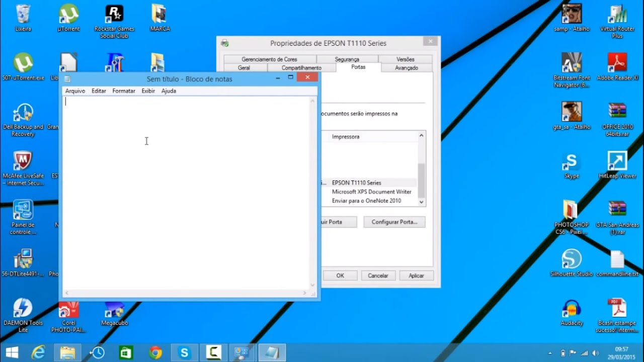Click port list scrollbar up arrow

pyautogui.click(x=422, y=135)
